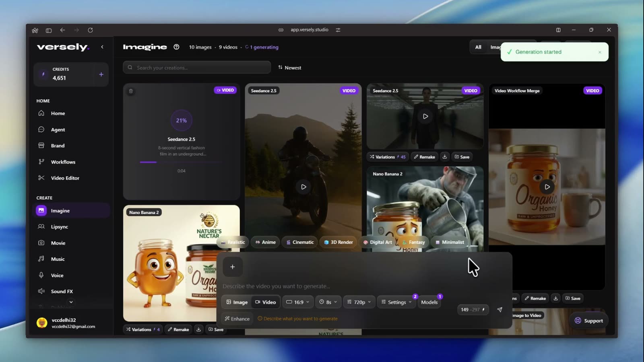This screenshot has width=644, height=362.
Task: Select the Realistic style chip
Action: 233,242
